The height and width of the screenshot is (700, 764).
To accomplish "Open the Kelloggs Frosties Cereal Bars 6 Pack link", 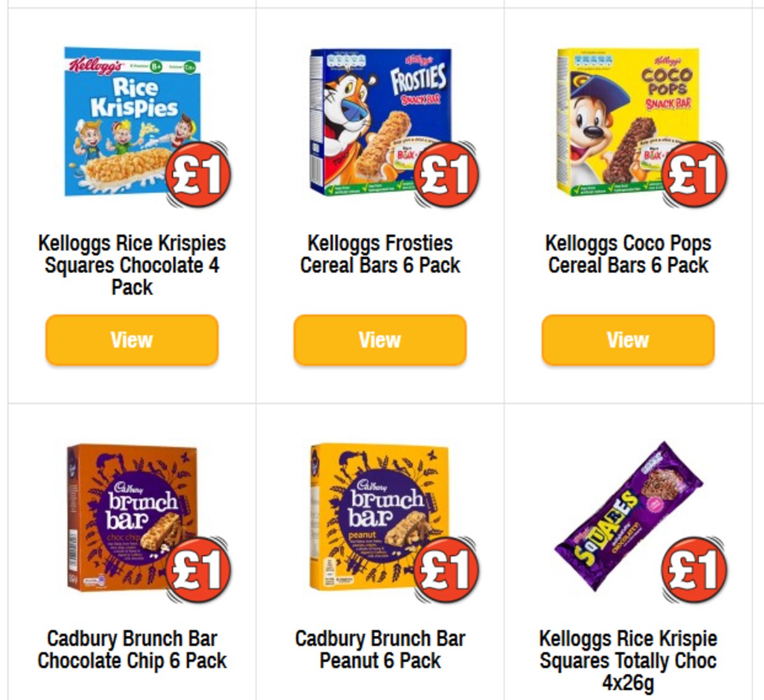I will (379, 254).
